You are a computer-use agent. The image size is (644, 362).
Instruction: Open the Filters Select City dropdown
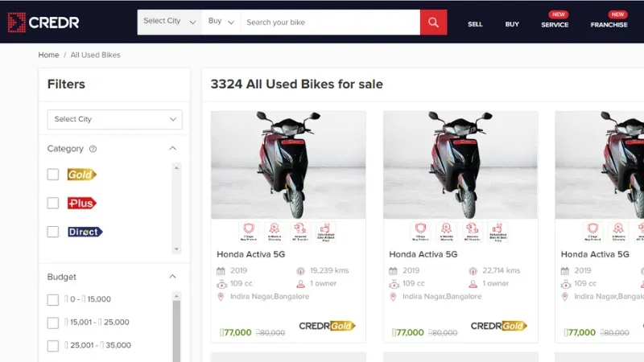point(114,119)
